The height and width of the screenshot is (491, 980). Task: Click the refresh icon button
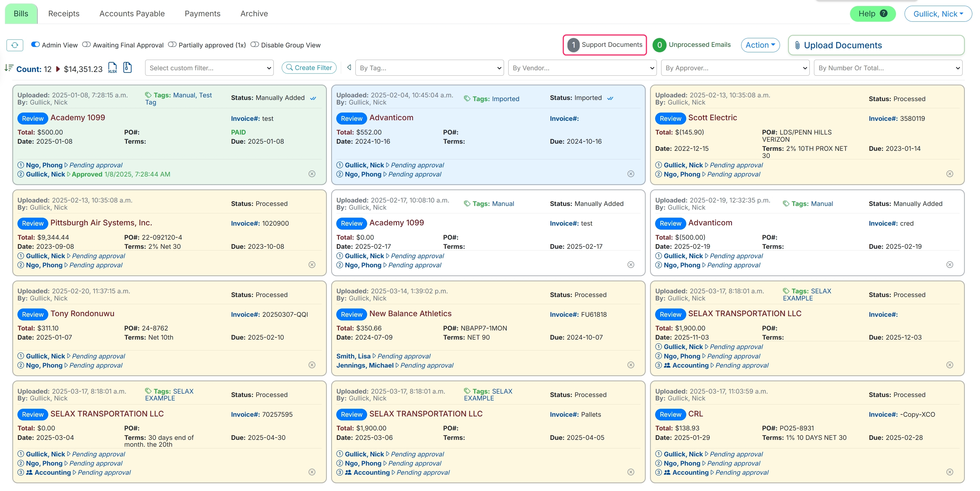click(x=15, y=45)
